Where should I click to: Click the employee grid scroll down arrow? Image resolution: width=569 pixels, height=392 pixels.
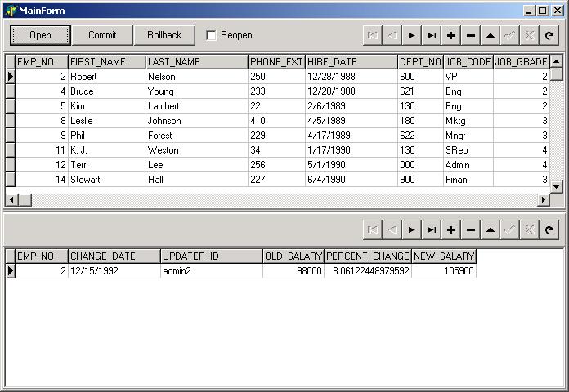click(x=556, y=187)
